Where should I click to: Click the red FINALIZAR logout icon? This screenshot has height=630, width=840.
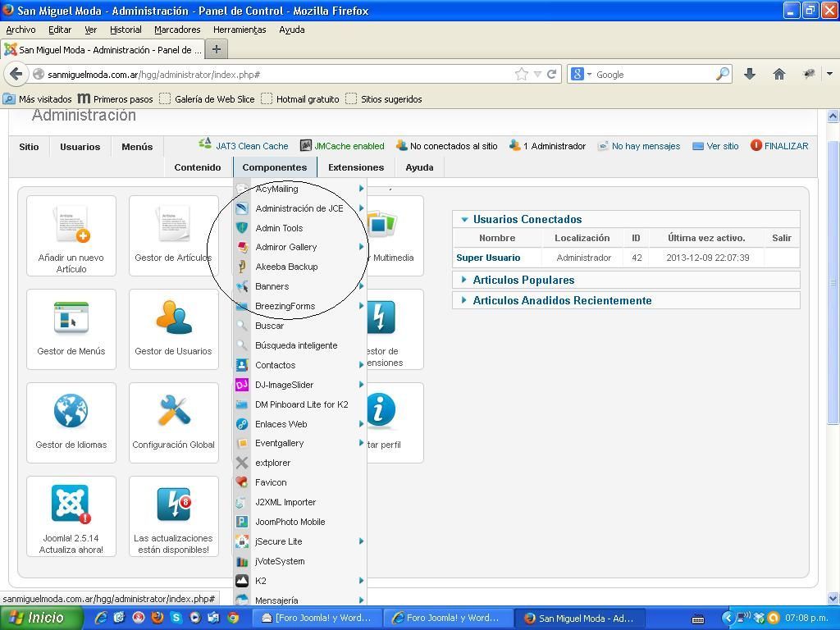coord(756,146)
